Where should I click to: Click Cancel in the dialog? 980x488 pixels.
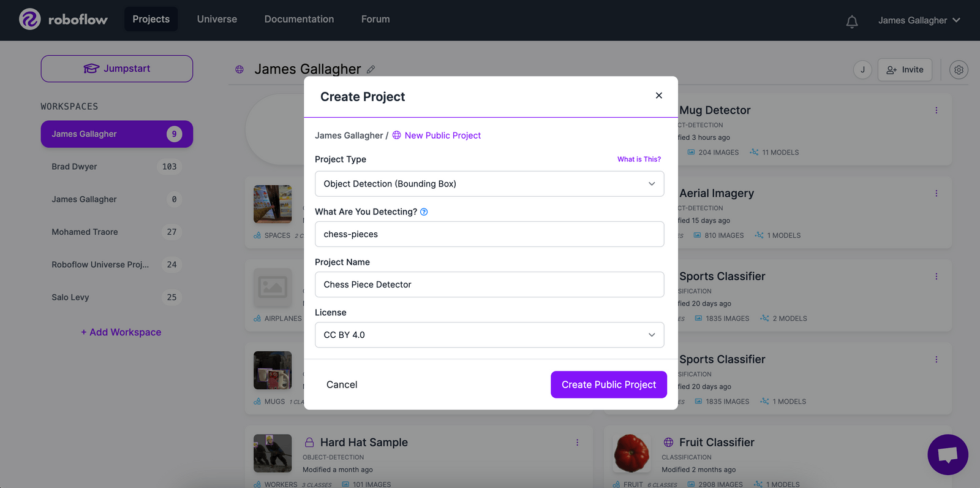(342, 384)
